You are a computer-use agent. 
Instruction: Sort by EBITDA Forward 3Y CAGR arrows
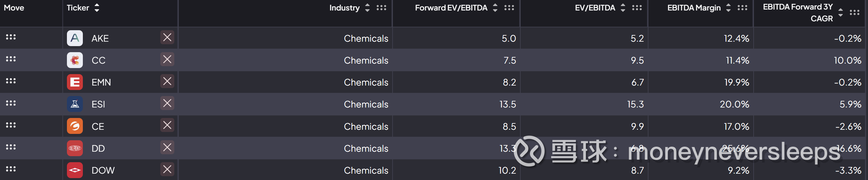(x=840, y=12)
